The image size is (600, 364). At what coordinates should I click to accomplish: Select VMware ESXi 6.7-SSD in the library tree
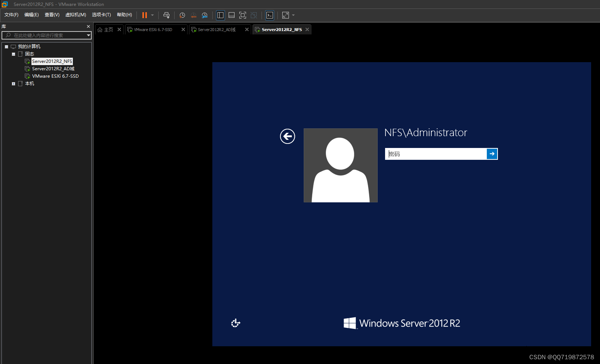coord(55,76)
